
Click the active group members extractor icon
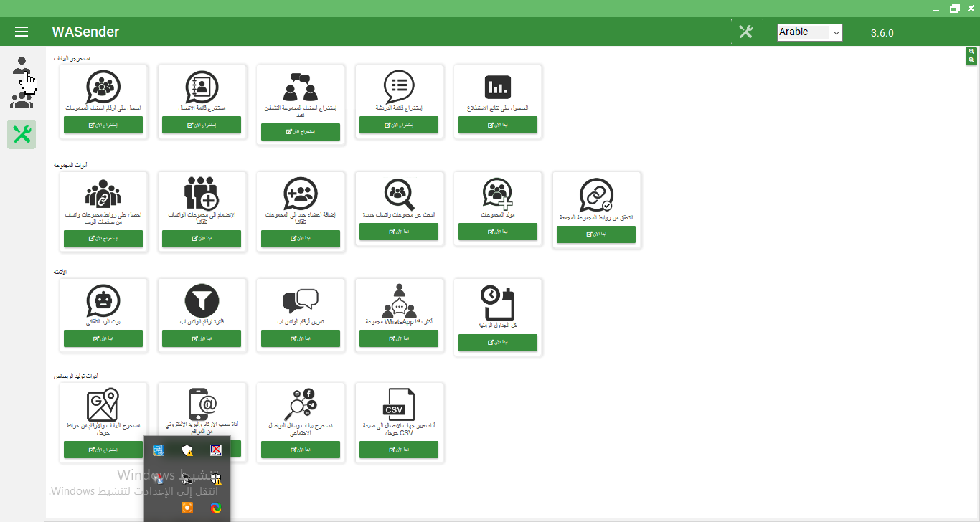(300, 87)
